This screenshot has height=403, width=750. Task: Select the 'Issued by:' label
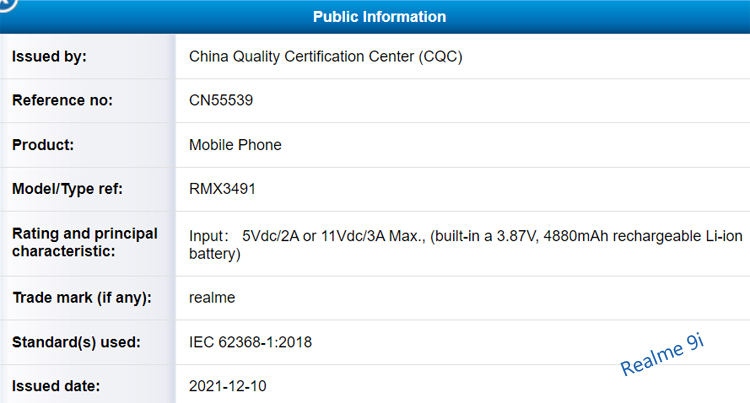coord(49,56)
